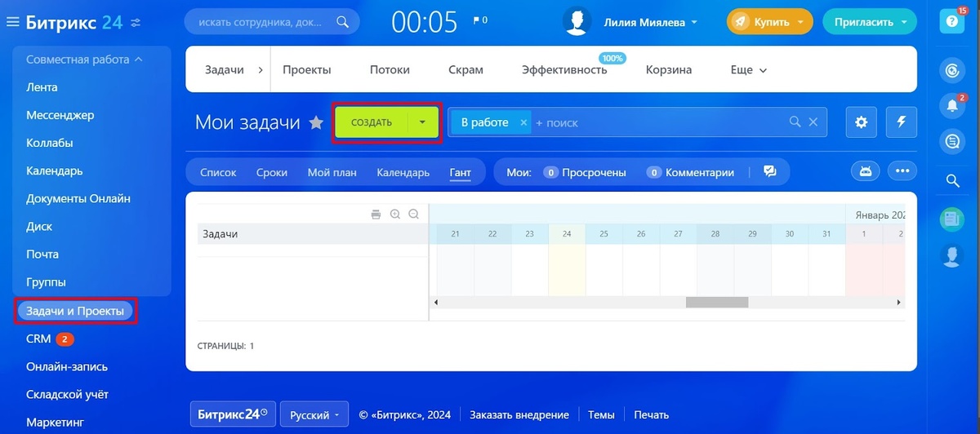Print the Gantt chart
The image size is (980, 434).
point(376,215)
